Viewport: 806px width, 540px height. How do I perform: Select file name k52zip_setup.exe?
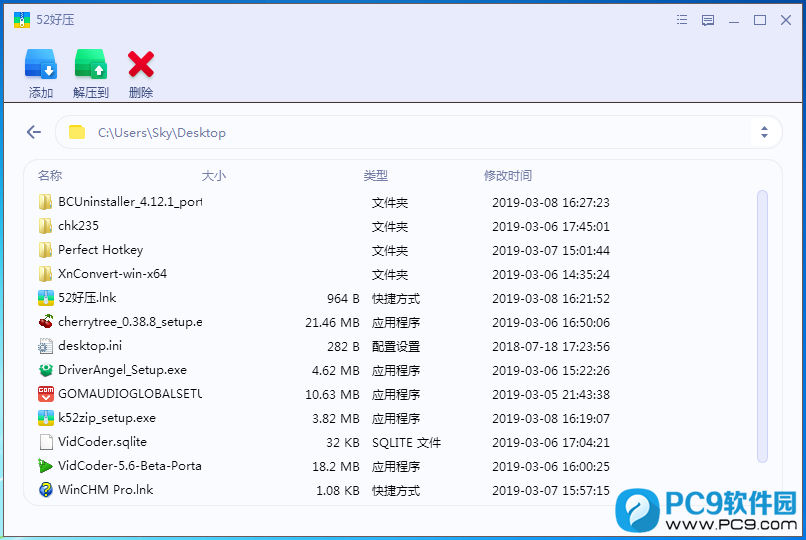(107, 418)
